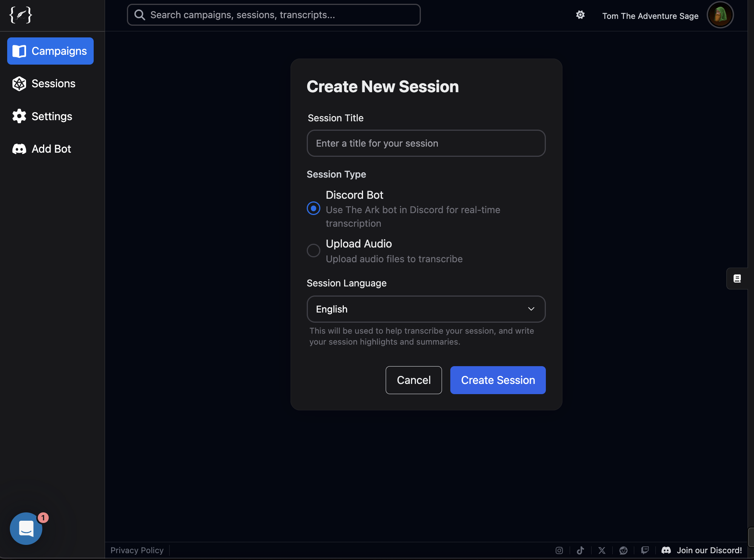Image resolution: width=754 pixels, height=560 pixels.
Task: Open the Instagram footer icon
Action: point(559,551)
